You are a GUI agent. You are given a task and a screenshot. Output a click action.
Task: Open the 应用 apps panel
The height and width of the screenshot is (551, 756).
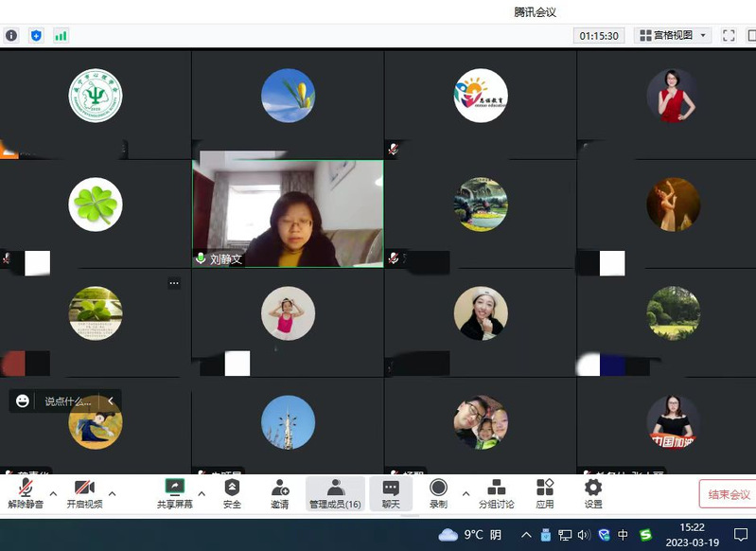(545, 493)
